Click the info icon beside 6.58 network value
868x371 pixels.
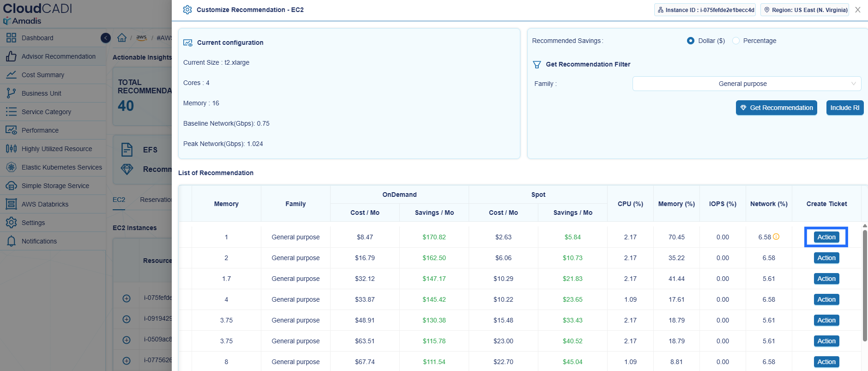pos(776,237)
